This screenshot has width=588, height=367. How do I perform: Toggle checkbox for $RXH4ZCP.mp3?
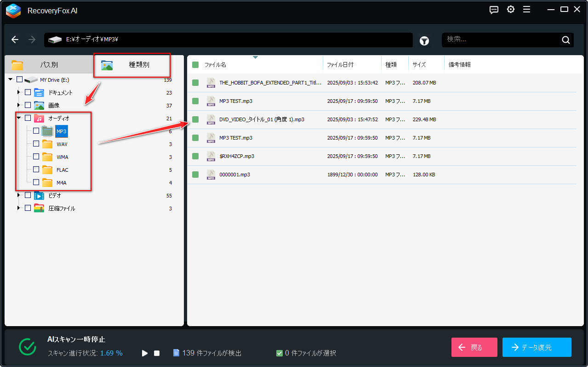[195, 156]
